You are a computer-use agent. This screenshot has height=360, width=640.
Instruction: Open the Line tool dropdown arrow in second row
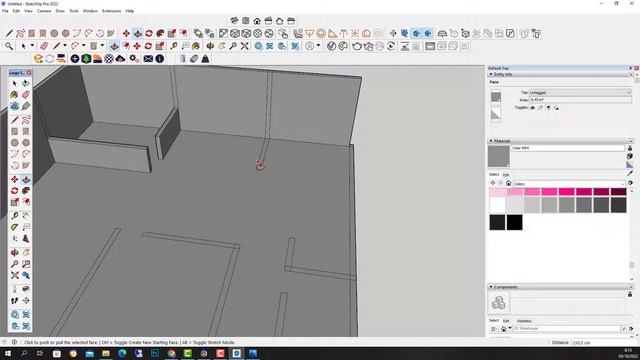click(x=64, y=46)
